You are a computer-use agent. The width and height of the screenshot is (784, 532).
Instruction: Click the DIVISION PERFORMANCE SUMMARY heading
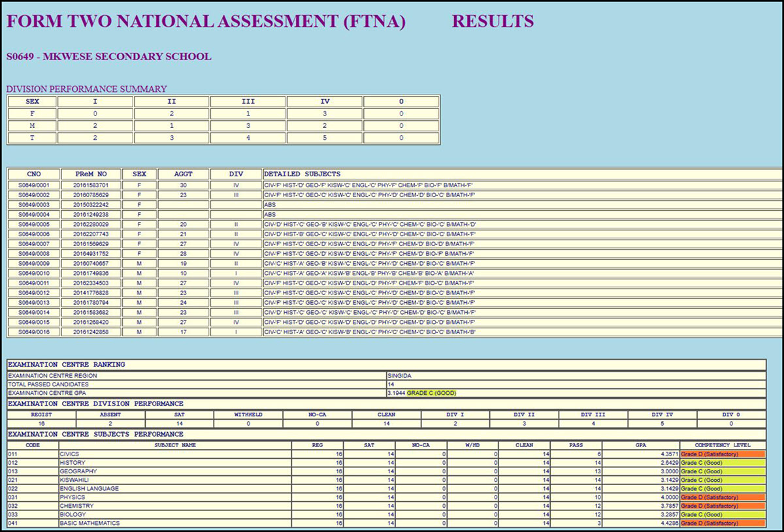point(86,89)
